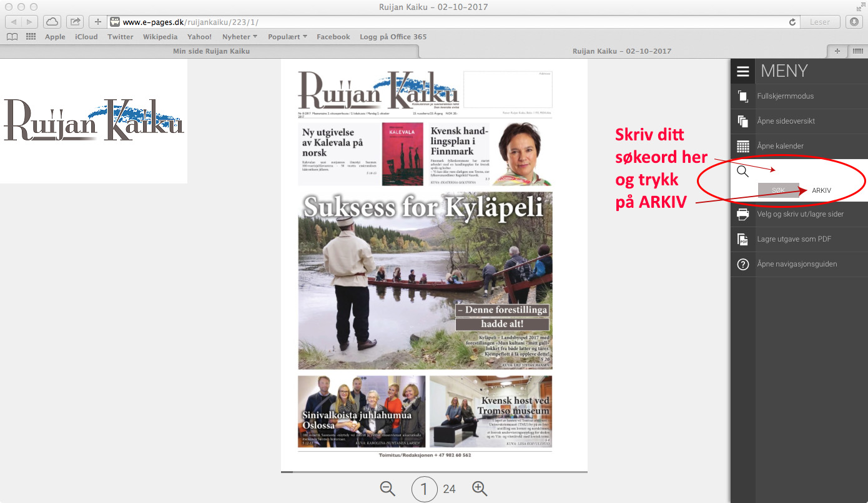Open the Twitter bookmark
Image resolution: width=868 pixels, height=503 pixels.
[120, 37]
